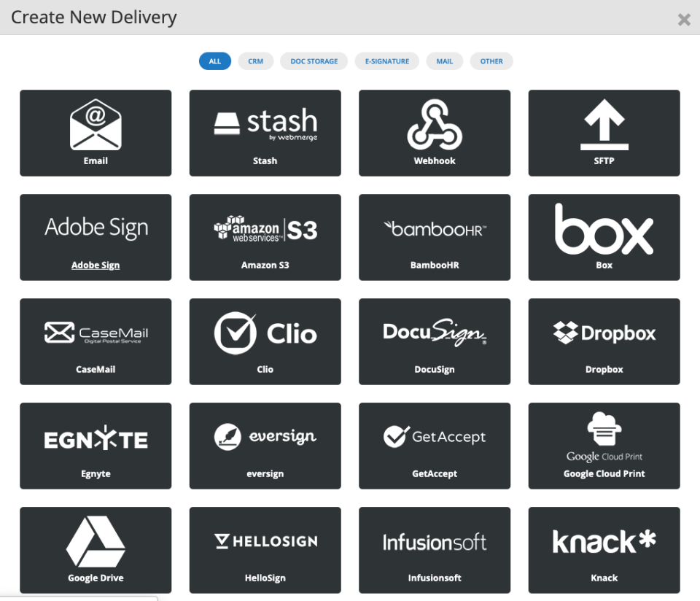
Task: Choose the Clio integration tile
Action: pyautogui.click(x=265, y=341)
